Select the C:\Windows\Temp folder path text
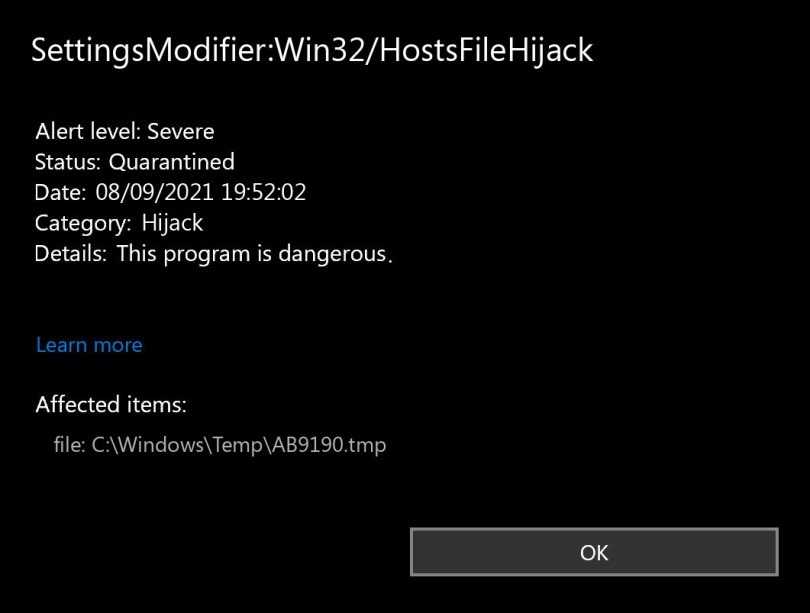The height and width of the screenshot is (613, 810). click(x=176, y=445)
